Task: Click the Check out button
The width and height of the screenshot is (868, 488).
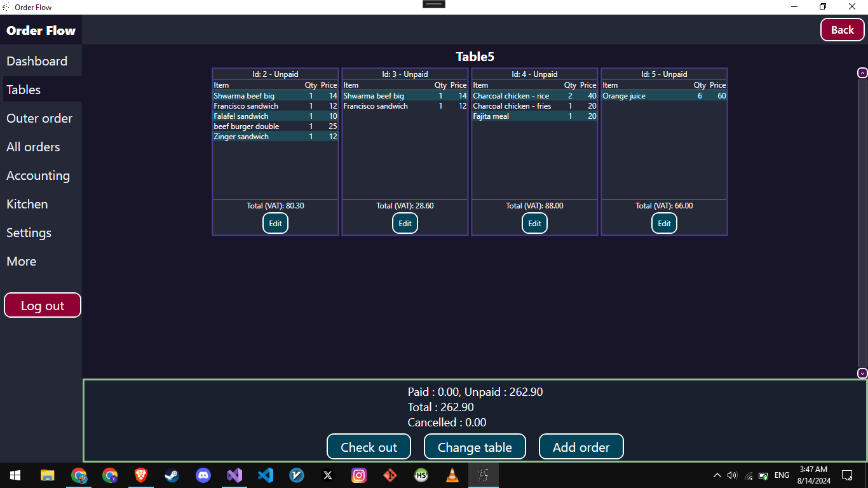Action: pyautogui.click(x=369, y=447)
